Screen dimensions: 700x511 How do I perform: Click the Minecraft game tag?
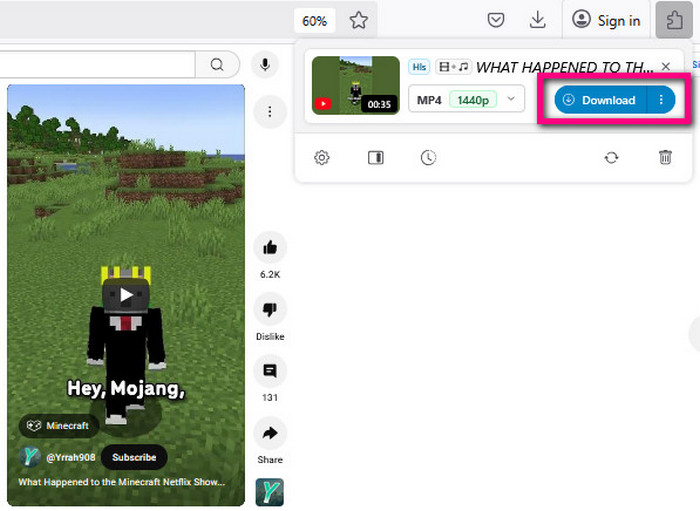coord(58,425)
